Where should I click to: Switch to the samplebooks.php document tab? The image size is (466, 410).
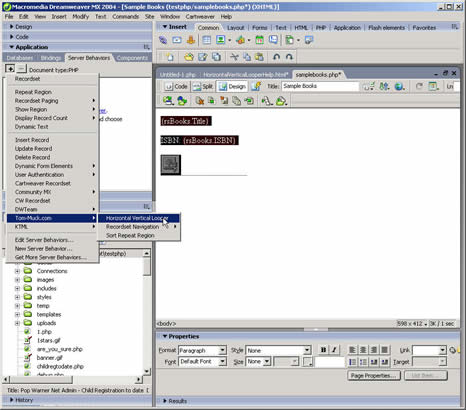pos(318,75)
